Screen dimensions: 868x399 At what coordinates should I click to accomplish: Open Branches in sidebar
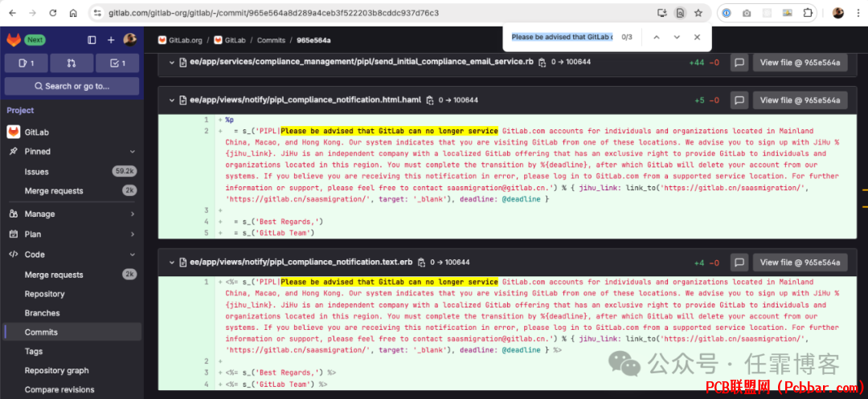(72, 313)
